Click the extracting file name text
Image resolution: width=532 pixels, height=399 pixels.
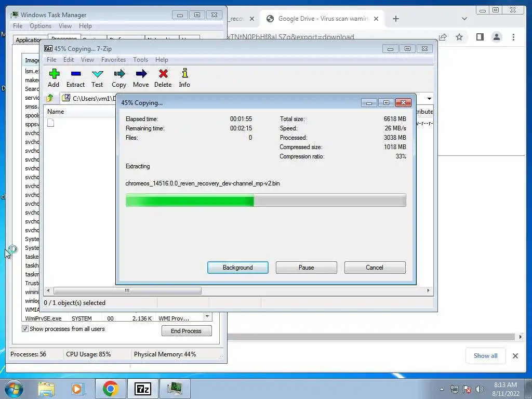coord(203,183)
